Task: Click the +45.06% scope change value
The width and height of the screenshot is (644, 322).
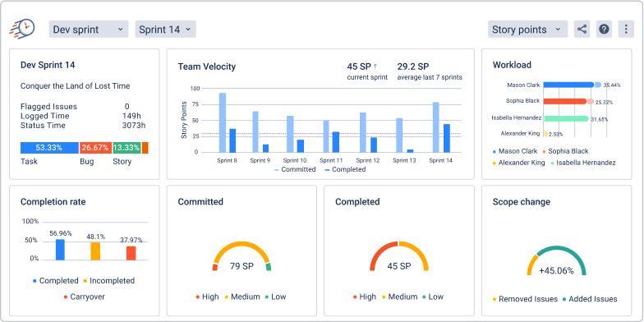Action: click(557, 271)
